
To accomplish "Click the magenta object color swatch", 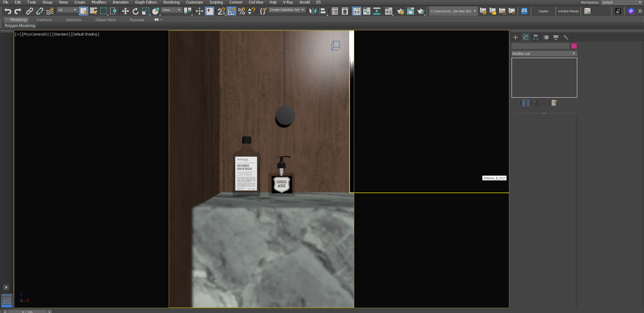I will tap(574, 46).
